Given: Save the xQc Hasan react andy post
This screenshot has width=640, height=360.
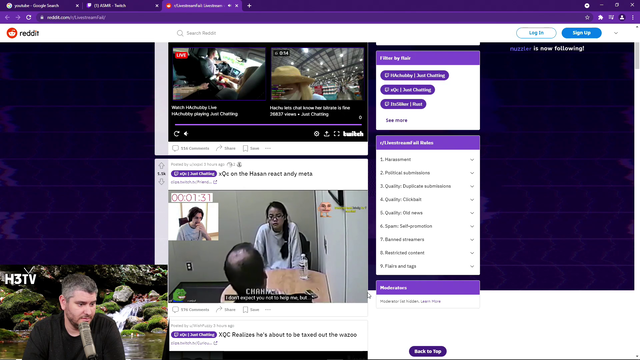Looking at the screenshot, I should pos(251,309).
